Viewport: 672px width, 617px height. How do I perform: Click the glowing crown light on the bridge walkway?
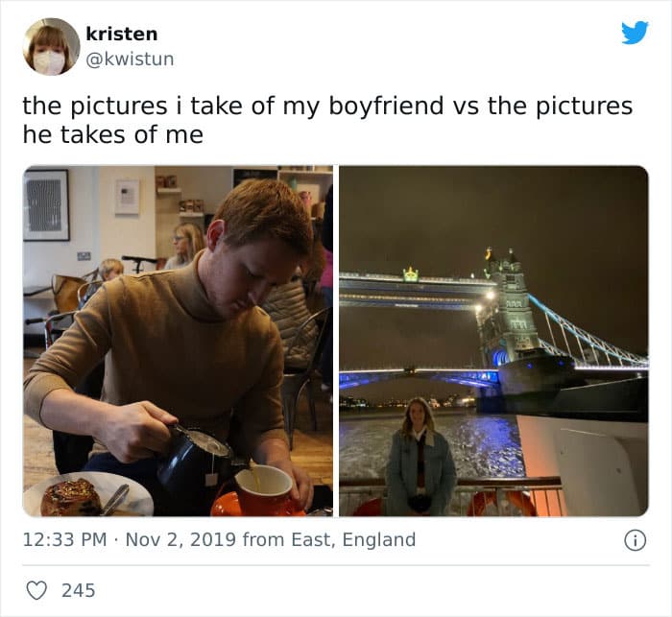[x=411, y=274]
